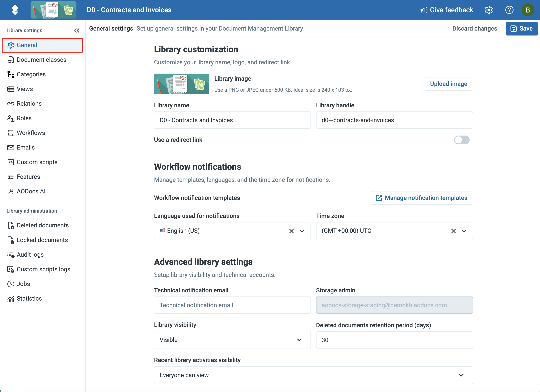540x392 pixels.
Task: Click the Features sliders icon
Action: (x=11, y=177)
